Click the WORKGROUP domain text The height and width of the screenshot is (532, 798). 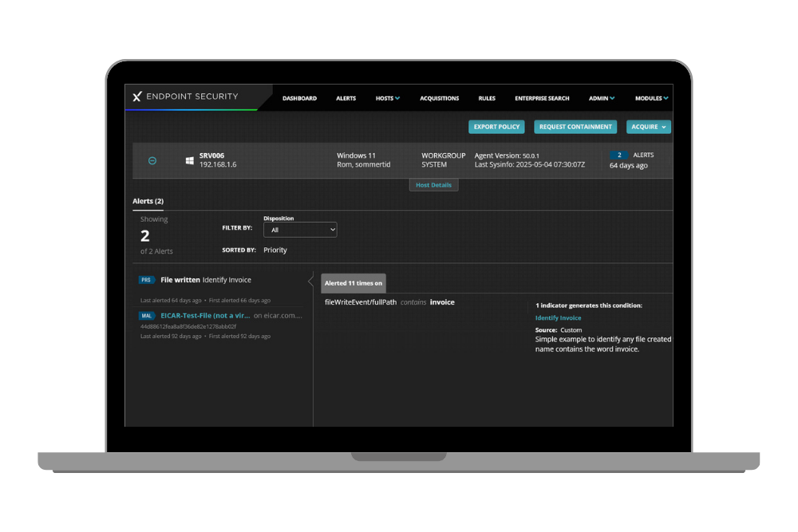click(443, 156)
